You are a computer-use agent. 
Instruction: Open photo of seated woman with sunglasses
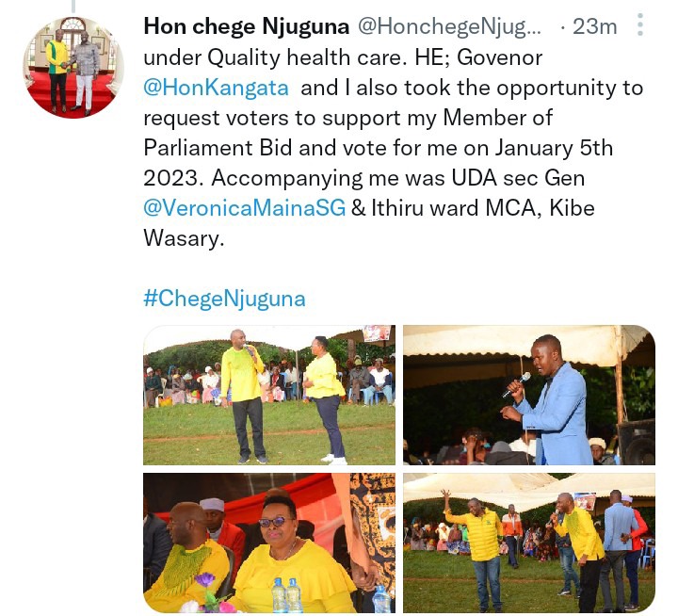click(x=269, y=543)
